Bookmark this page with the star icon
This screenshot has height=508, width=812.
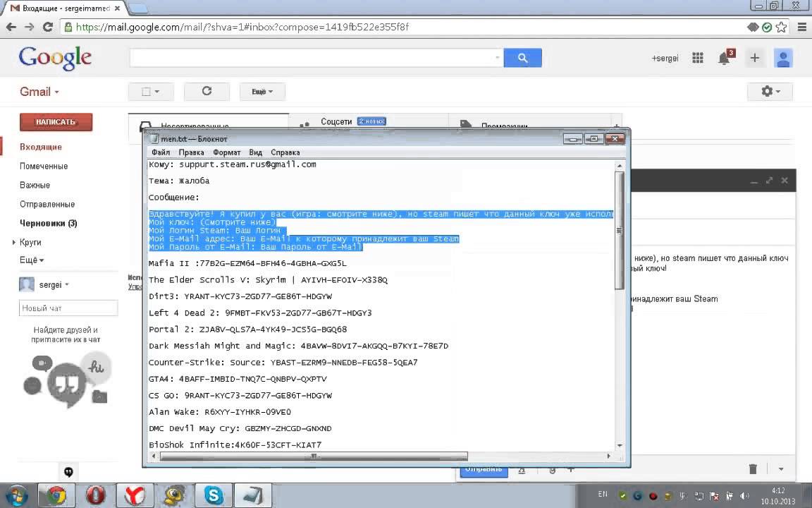782,27
